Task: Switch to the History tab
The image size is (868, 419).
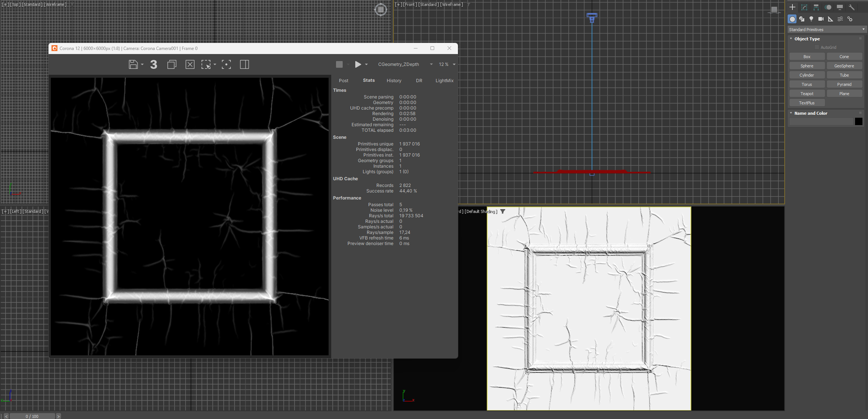Action: click(x=394, y=81)
